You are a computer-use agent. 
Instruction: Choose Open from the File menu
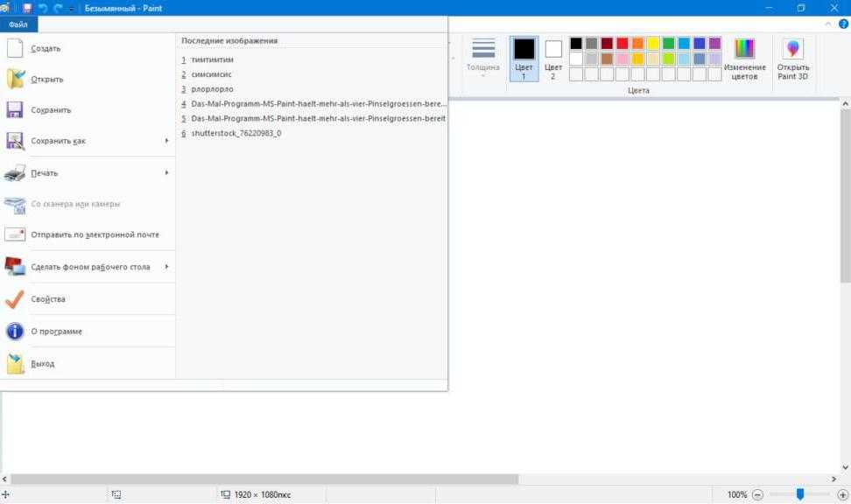(x=47, y=80)
